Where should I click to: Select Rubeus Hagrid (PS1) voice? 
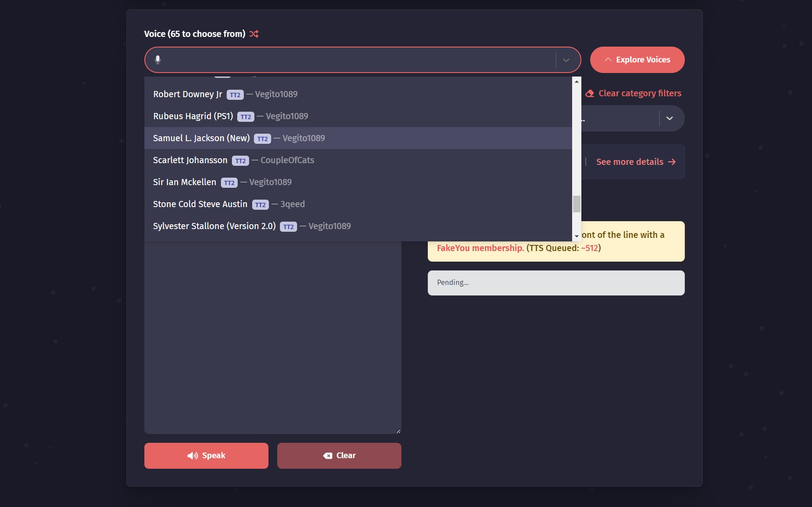358,116
